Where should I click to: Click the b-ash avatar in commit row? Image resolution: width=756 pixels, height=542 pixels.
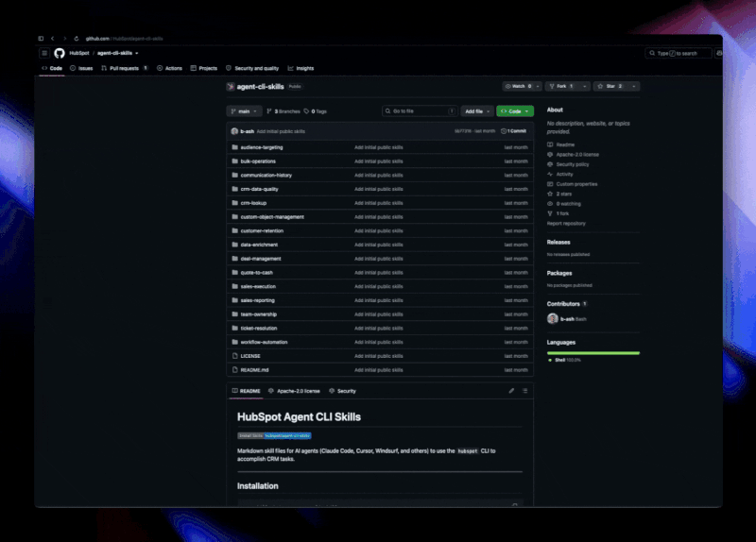pyautogui.click(x=234, y=131)
